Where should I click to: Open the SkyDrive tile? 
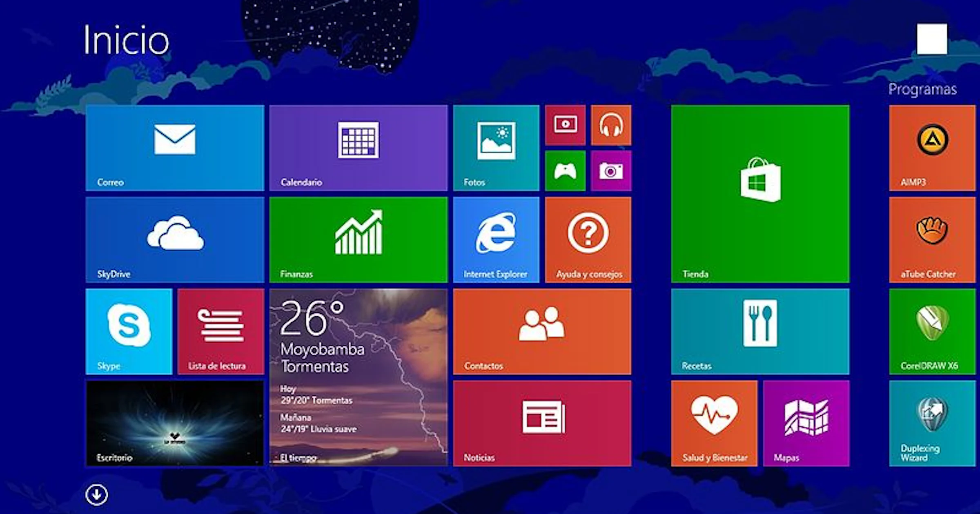tap(175, 240)
